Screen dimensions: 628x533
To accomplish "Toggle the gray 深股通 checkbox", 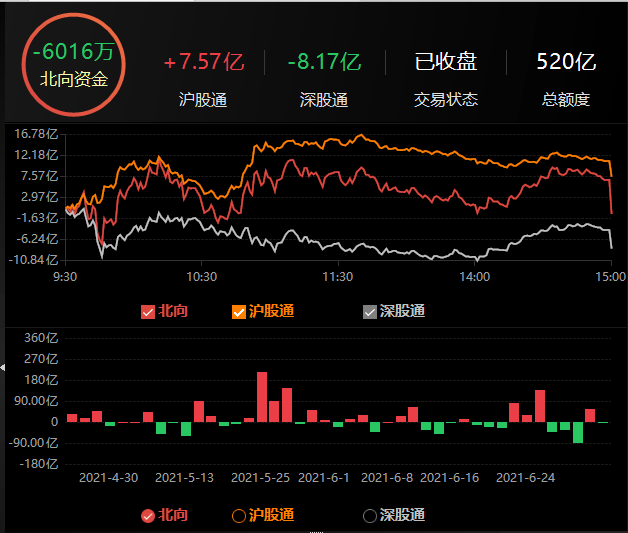I will [370, 312].
